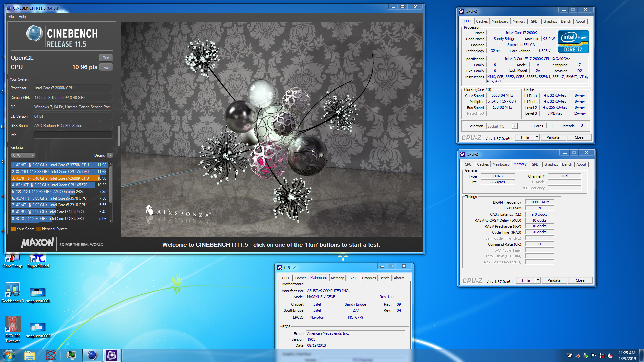The height and width of the screenshot is (362, 644).
Task: Open the ranking CPU dropdown
Action: click(x=23, y=155)
